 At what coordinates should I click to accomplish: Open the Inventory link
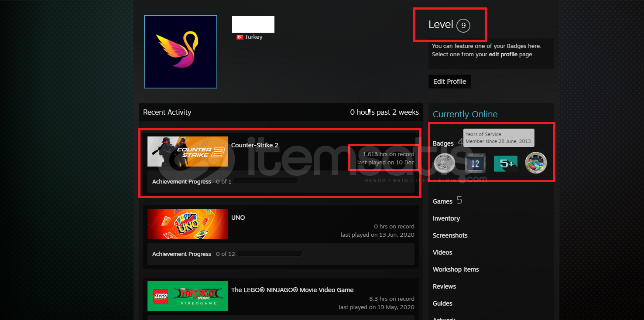click(446, 218)
